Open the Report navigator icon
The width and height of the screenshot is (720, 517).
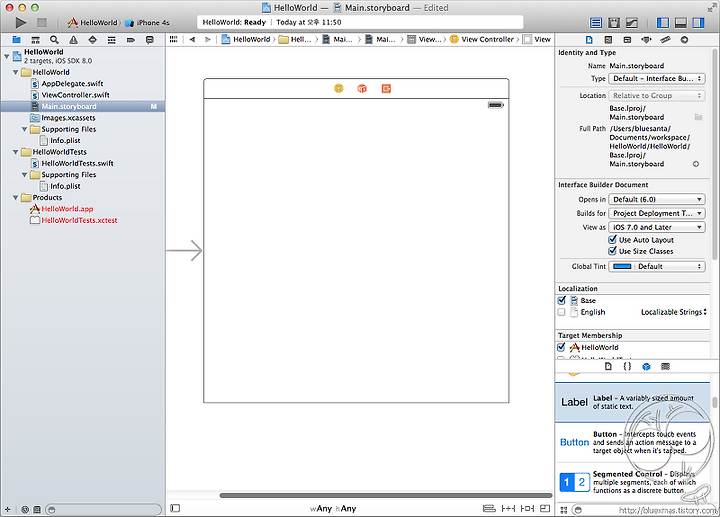pos(150,40)
